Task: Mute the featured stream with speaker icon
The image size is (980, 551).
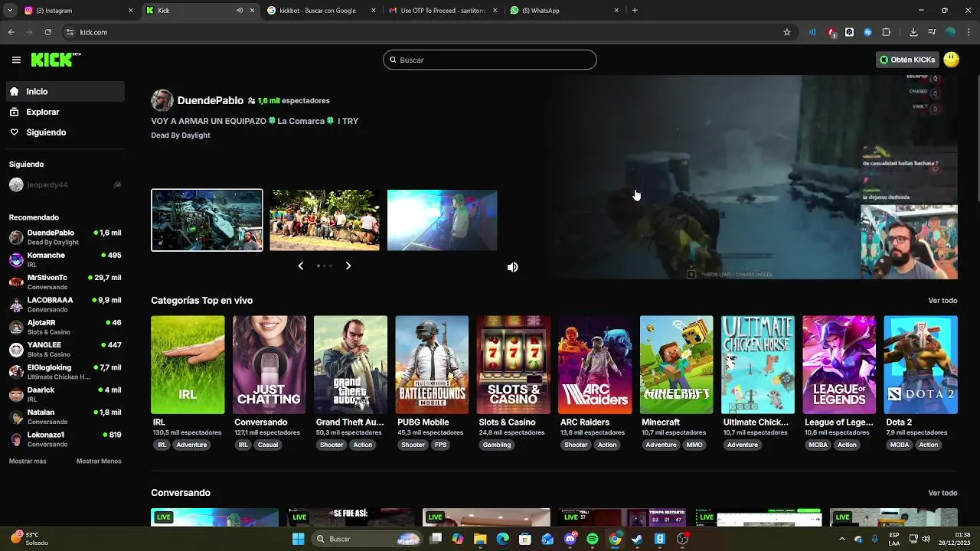Action: click(513, 267)
